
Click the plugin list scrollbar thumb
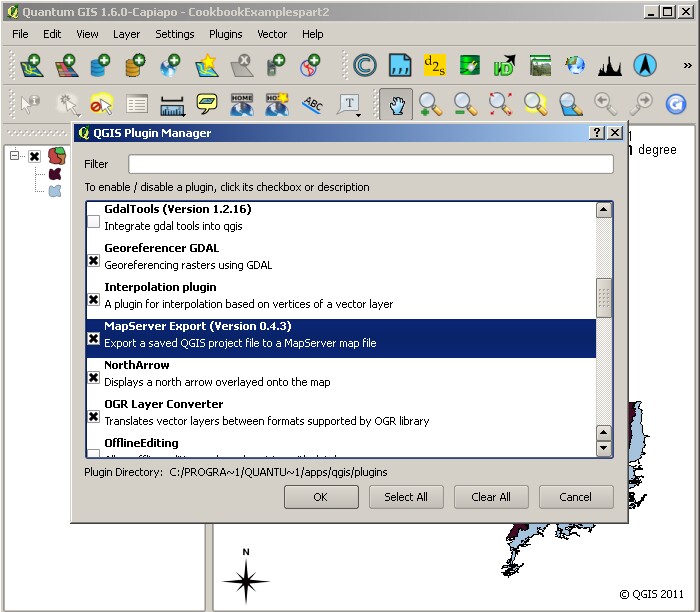(604, 297)
